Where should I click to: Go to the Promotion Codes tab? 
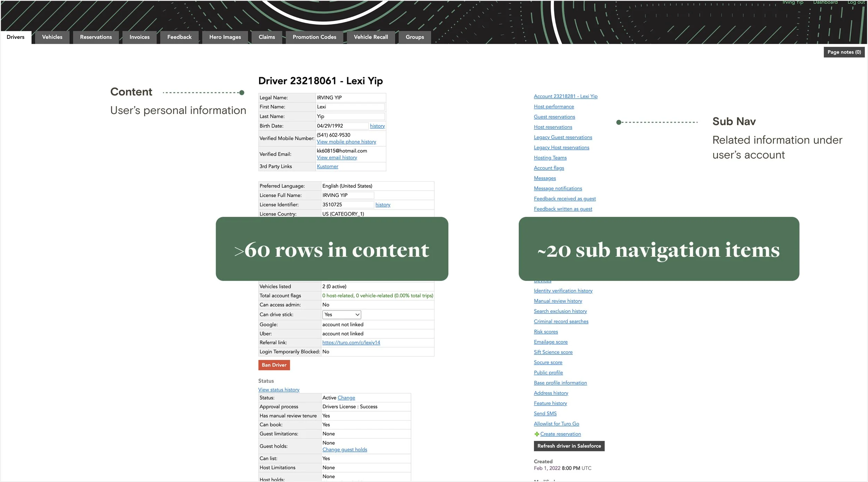[x=314, y=37]
